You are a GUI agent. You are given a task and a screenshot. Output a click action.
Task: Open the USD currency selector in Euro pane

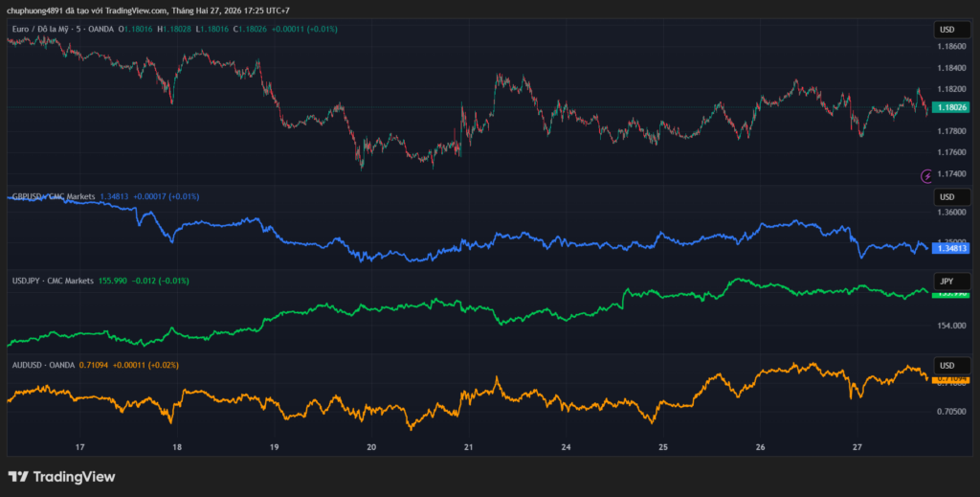pyautogui.click(x=946, y=30)
